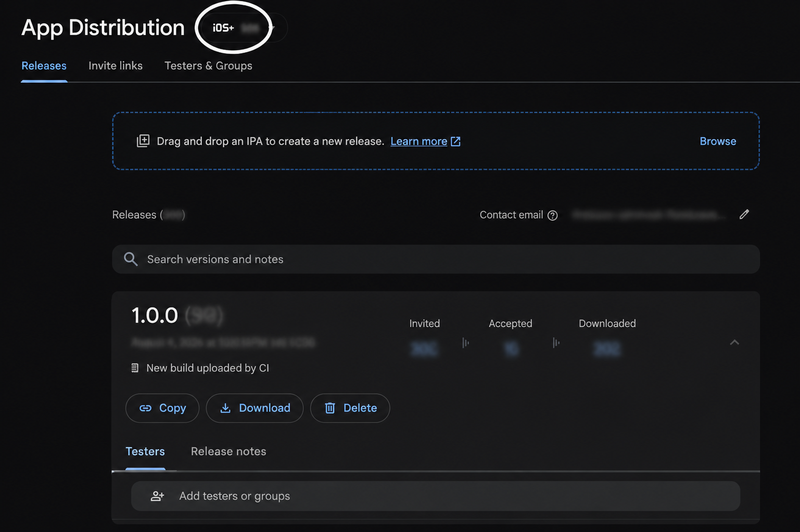800x532 pixels.
Task: Click the Browse button to upload IPA
Action: click(x=718, y=141)
